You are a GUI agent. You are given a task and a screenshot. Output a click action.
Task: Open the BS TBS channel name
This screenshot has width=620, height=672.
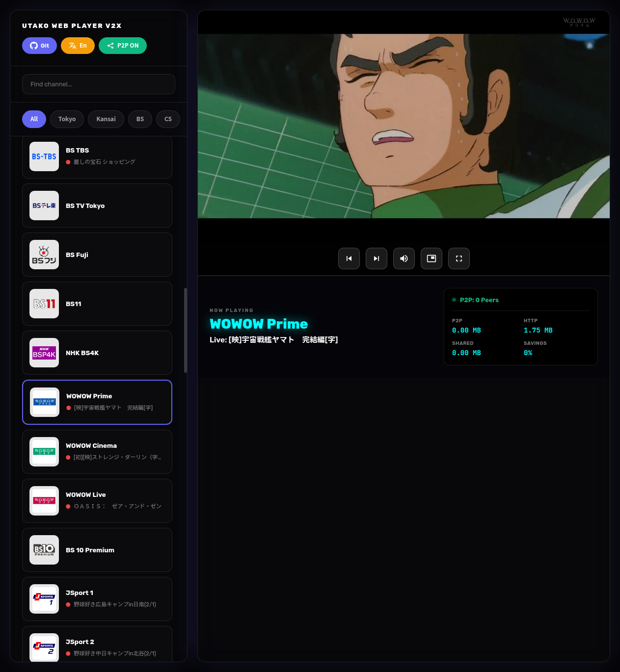click(x=78, y=151)
